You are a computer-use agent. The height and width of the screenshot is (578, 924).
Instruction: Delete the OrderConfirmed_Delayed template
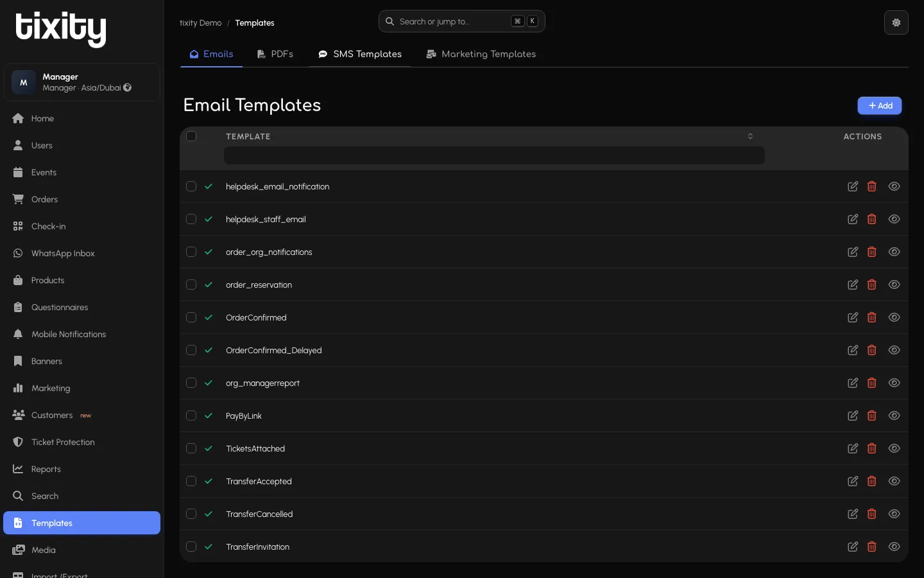click(872, 350)
